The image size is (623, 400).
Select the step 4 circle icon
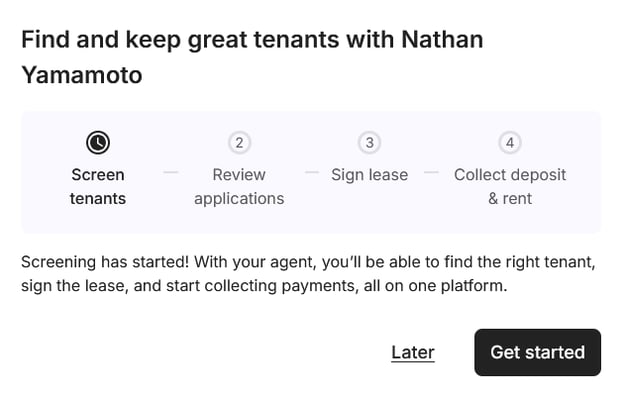click(510, 143)
